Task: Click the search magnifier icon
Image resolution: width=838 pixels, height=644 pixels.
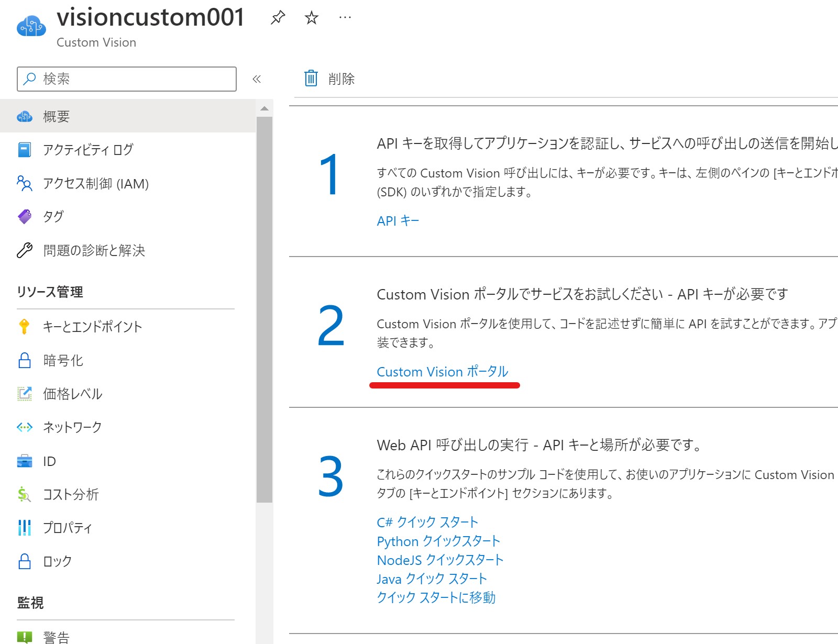Action: (x=30, y=79)
